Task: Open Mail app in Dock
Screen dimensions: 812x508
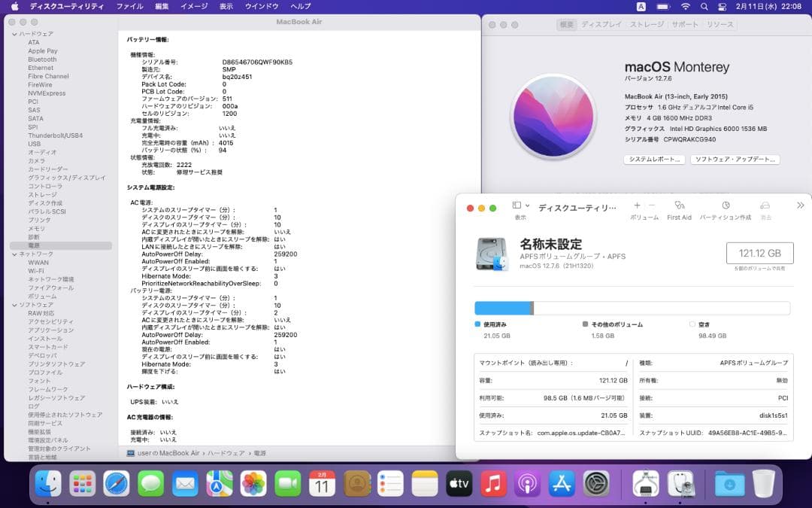Action: [185, 484]
